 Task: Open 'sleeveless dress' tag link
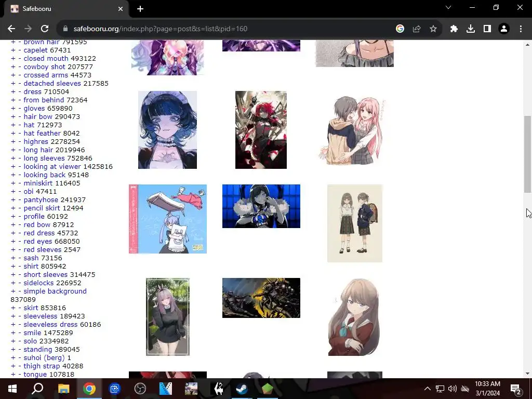click(50, 325)
